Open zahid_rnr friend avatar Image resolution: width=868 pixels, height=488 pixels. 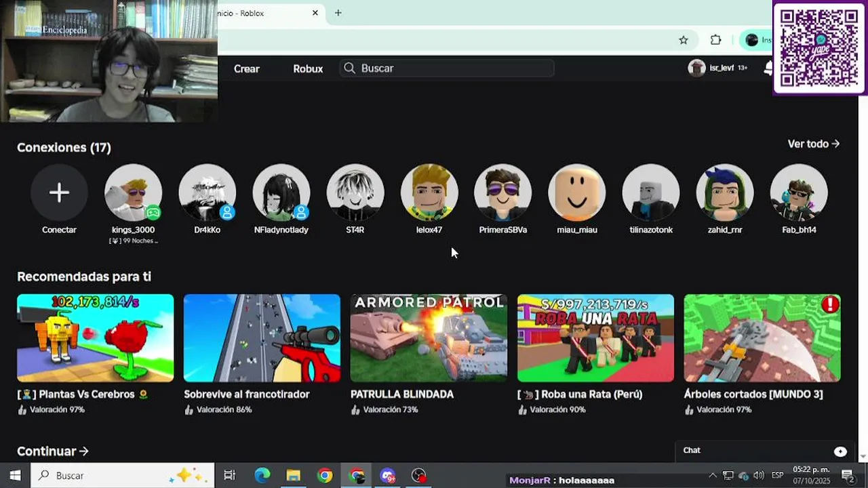tap(724, 193)
